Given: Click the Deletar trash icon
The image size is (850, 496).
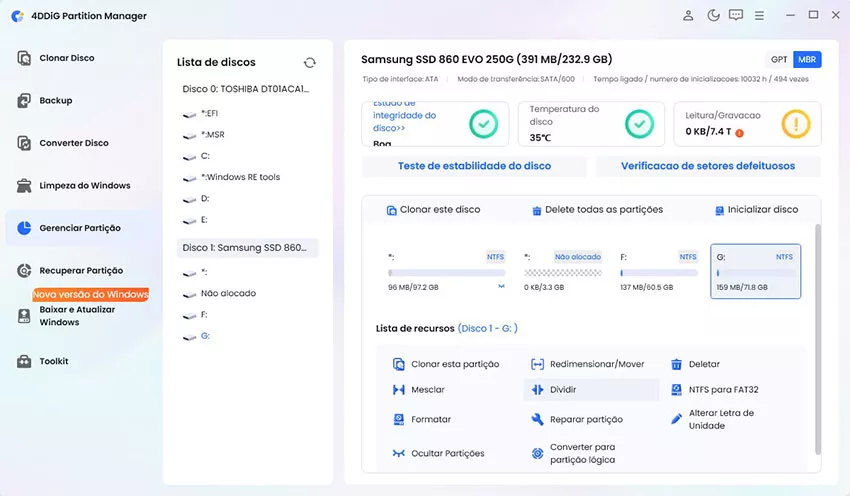Looking at the screenshot, I should point(677,364).
